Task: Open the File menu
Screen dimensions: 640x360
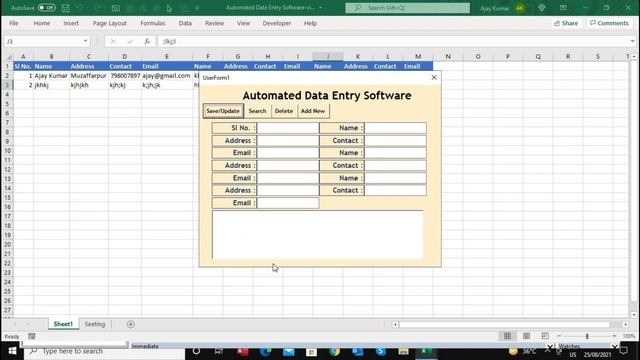Action: pyautogui.click(x=13, y=23)
